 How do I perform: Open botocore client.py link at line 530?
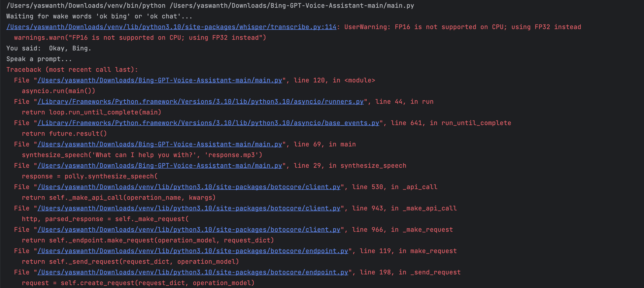tap(189, 187)
